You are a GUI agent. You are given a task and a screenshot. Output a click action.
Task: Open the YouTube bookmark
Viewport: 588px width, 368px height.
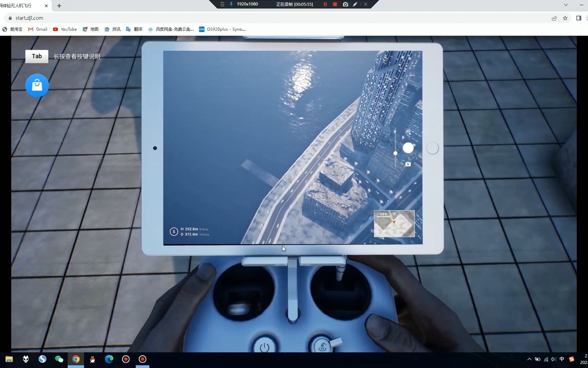[65, 29]
